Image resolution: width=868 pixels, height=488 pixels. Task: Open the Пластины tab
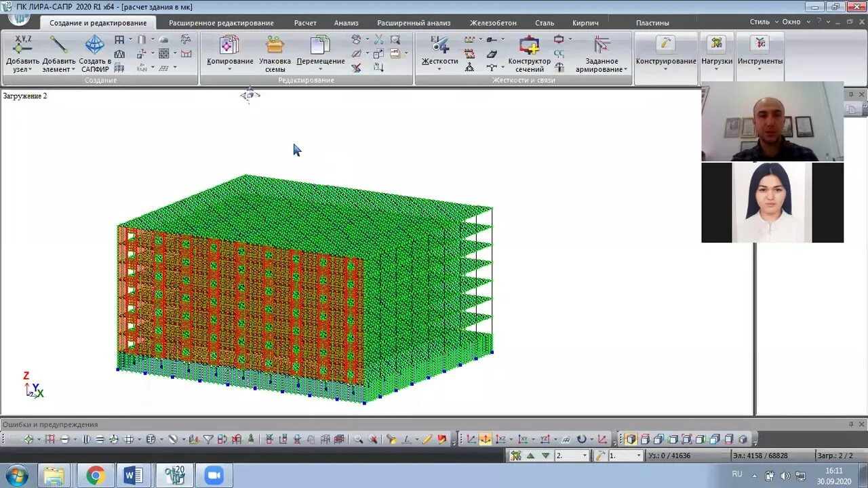click(652, 23)
